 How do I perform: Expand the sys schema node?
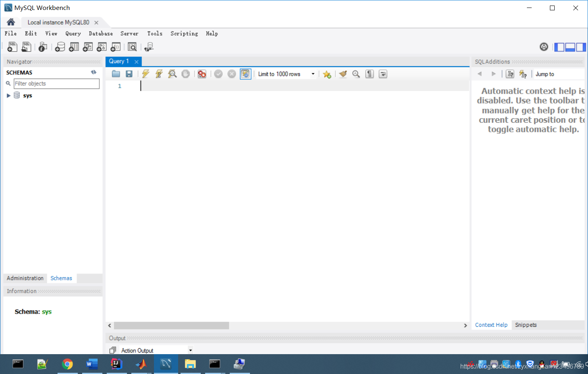pyautogui.click(x=8, y=96)
